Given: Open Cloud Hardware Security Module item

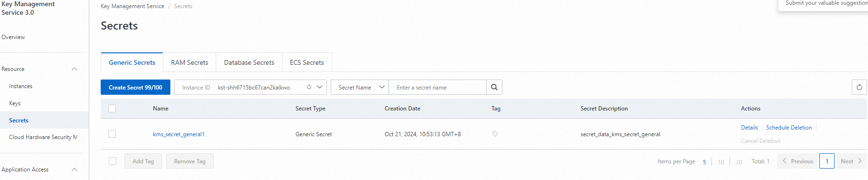Looking at the screenshot, I should [x=43, y=137].
